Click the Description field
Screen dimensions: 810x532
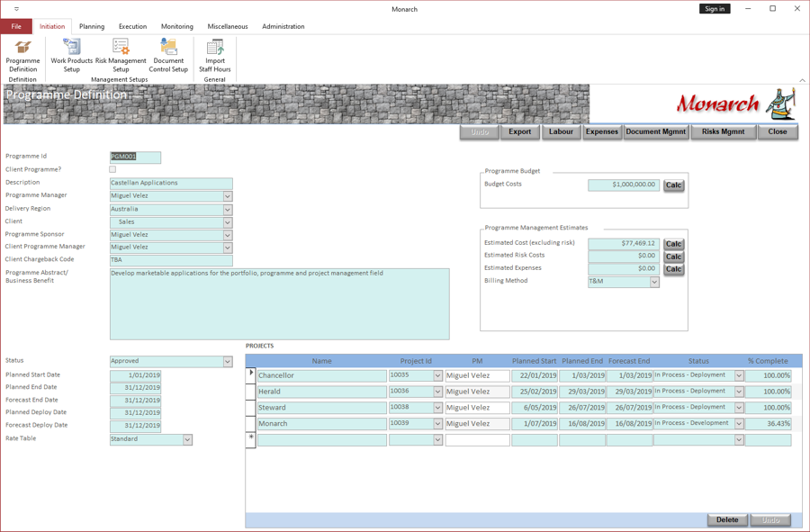pos(171,184)
